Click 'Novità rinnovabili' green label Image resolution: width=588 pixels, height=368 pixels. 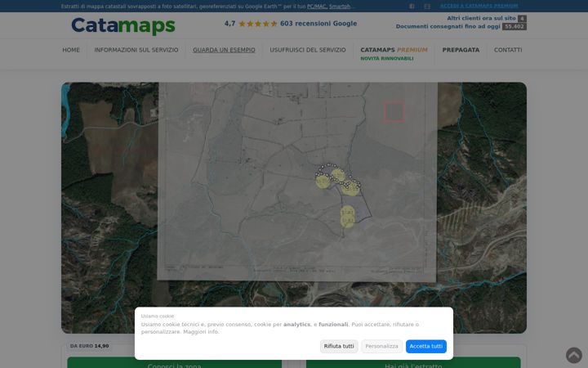click(x=386, y=59)
